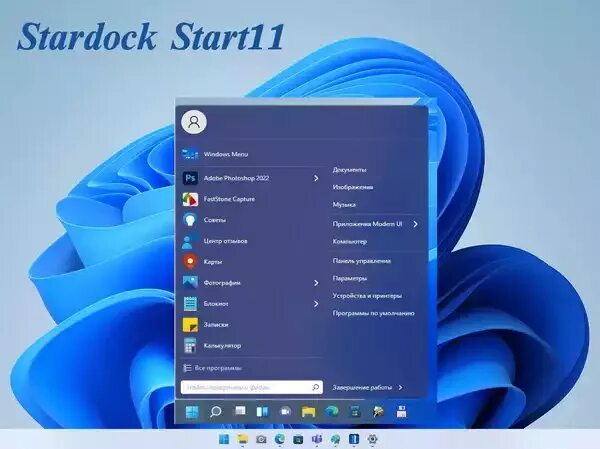The width and height of the screenshot is (600, 449).
Task: Open Документы folder link
Action: (349, 170)
